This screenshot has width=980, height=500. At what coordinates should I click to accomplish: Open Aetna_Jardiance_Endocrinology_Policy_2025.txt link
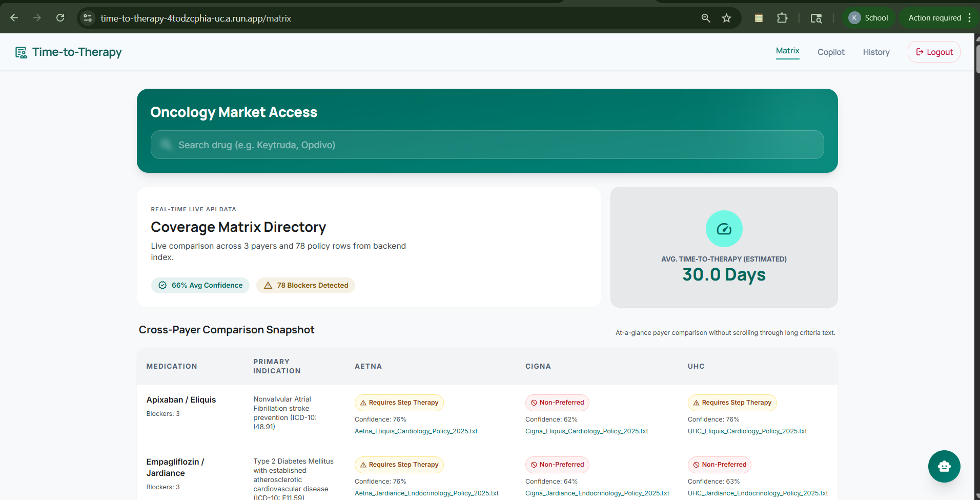[x=426, y=493]
